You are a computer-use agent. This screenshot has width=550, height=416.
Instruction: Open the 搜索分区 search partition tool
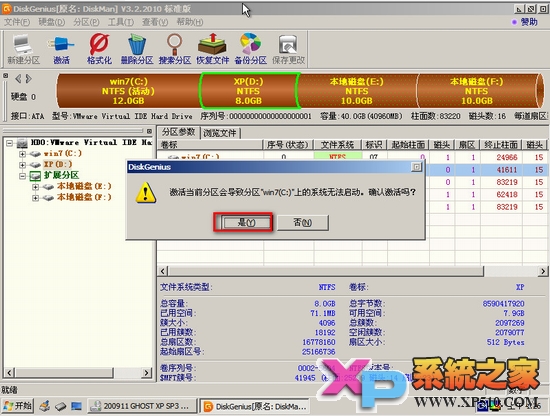[x=174, y=49]
